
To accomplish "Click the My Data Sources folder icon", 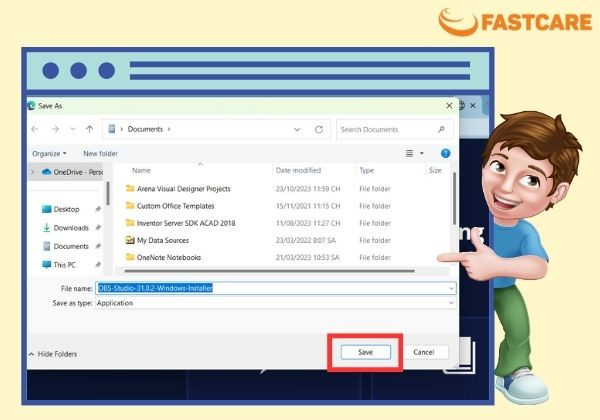I will (x=130, y=240).
